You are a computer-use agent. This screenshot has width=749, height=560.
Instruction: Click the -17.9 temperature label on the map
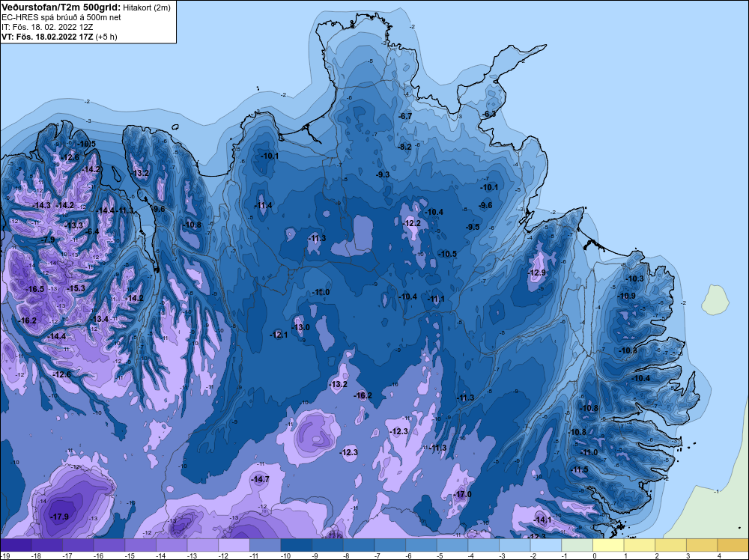(60, 517)
